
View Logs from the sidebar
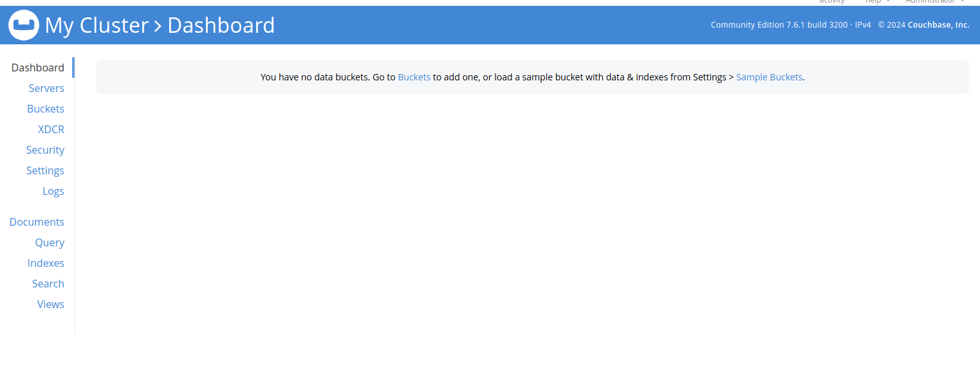tap(53, 191)
